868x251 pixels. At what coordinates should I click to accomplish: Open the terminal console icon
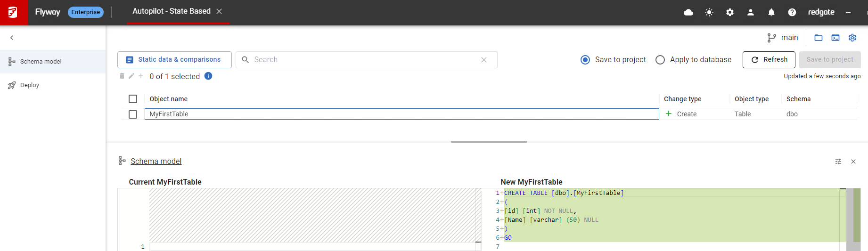pos(835,38)
